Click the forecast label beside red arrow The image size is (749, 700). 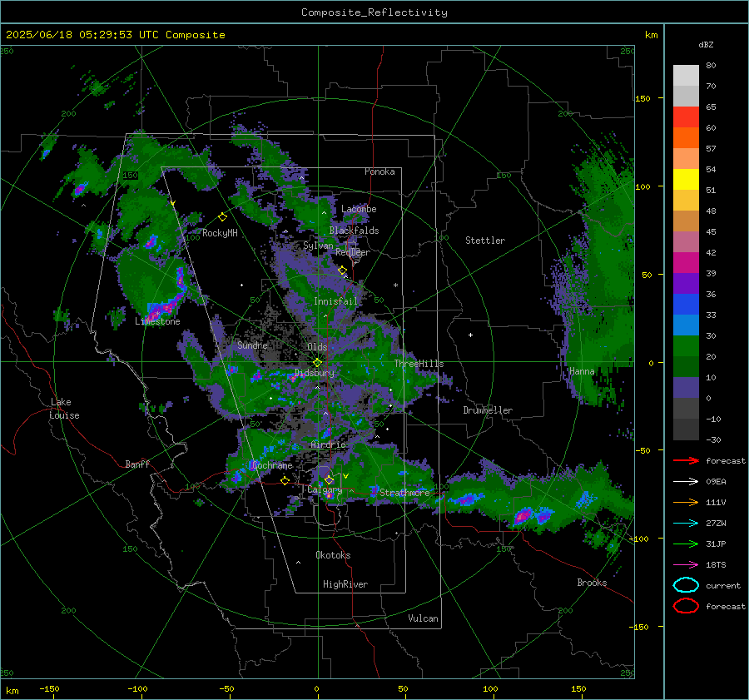(x=725, y=460)
